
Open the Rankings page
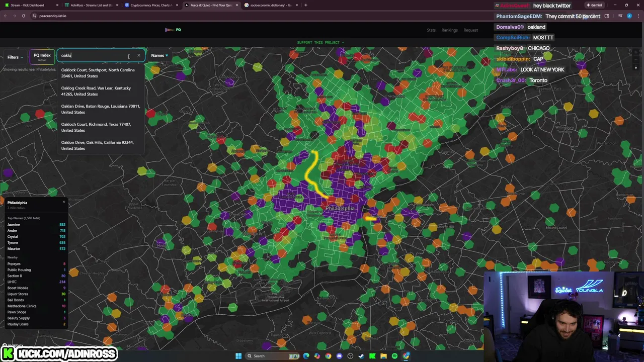tap(450, 30)
